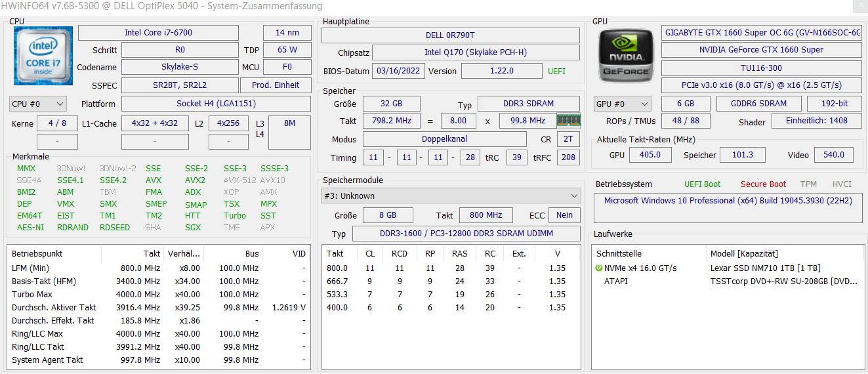Click the GIGABYTE GTX 1660 Super OC field
Image resolution: width=868 pixels, height=374 pixels.
coord(762,32)
